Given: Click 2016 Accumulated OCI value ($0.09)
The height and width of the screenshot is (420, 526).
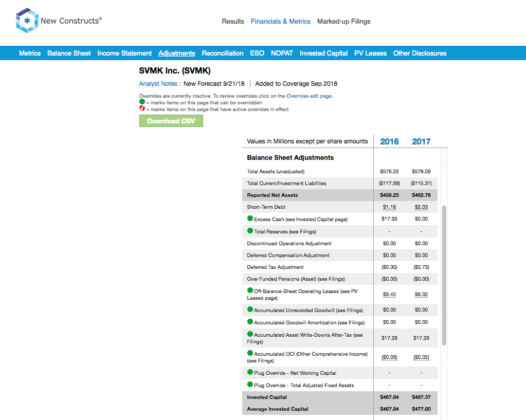Looking at the screenshot, I should [389, 357].
